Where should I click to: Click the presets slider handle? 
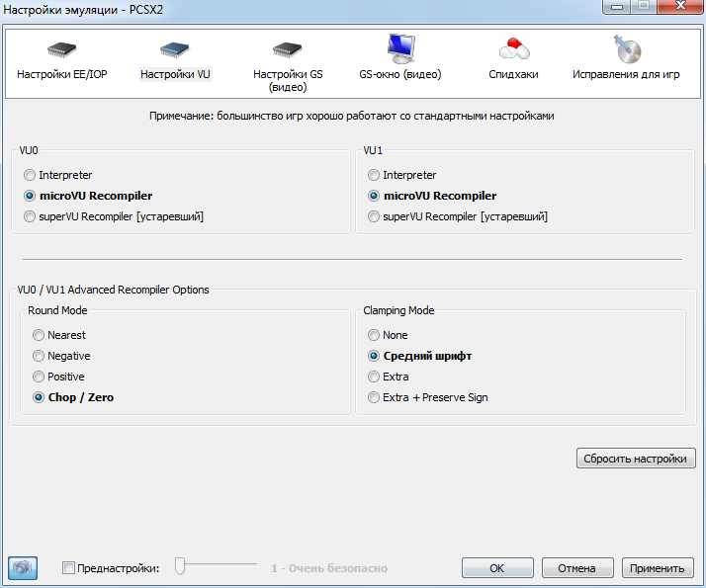[x=180, y=566]
